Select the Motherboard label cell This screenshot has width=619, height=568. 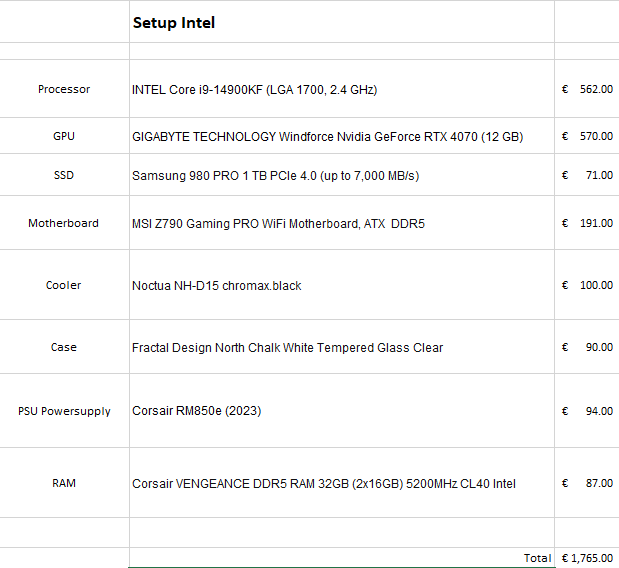click(64, 223)
